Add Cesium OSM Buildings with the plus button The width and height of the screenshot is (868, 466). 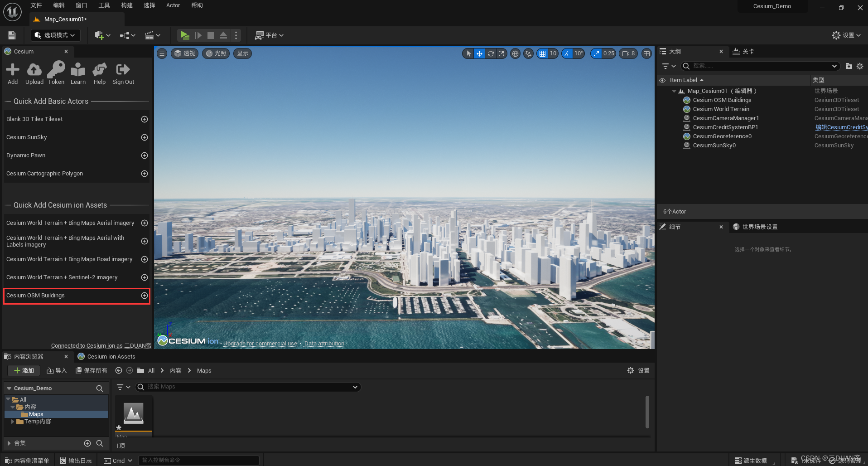[x=144, y=296]
